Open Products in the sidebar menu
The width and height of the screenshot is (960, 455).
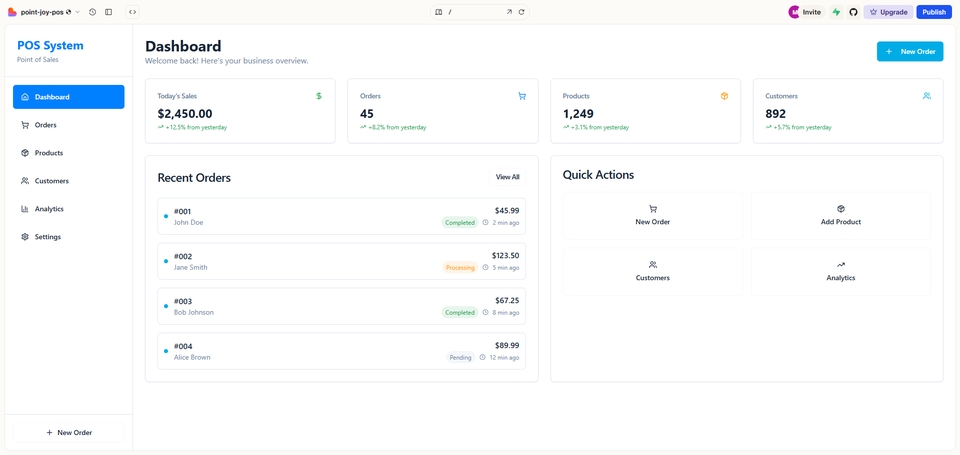tap(49, 153)
